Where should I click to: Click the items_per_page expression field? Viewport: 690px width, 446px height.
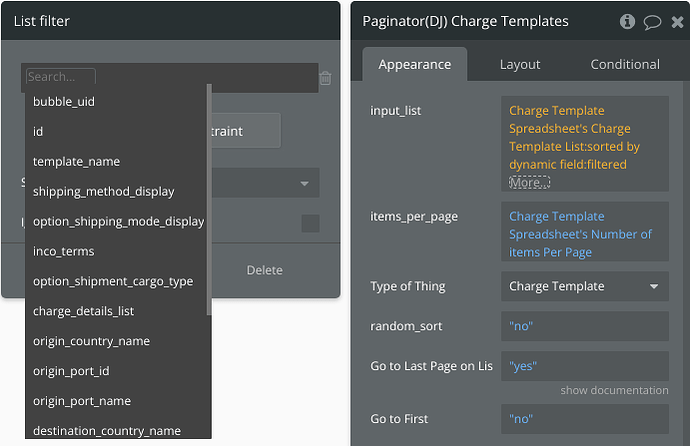585,234
